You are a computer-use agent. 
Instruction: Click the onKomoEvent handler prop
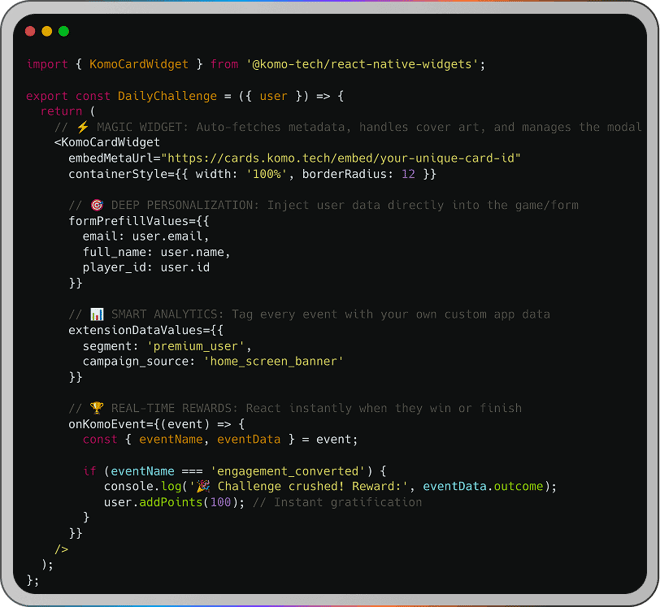click(107, 424)
